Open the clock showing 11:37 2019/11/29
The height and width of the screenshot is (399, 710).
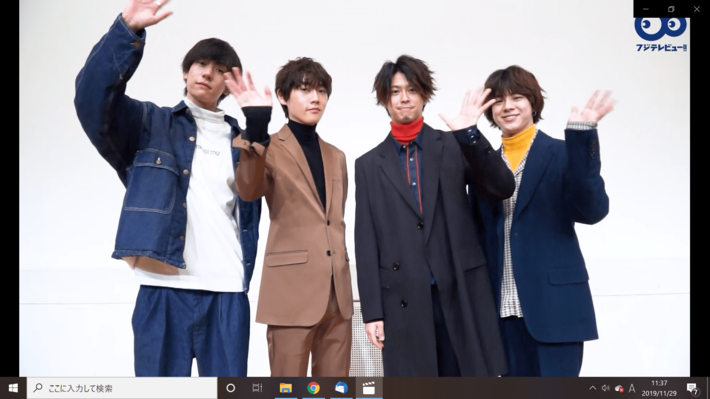coord(659,388)
